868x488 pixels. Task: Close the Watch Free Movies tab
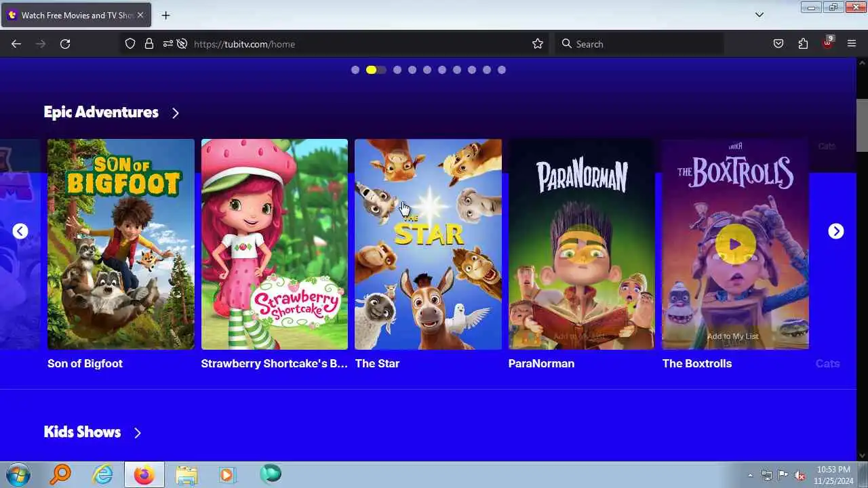point(140,15)
